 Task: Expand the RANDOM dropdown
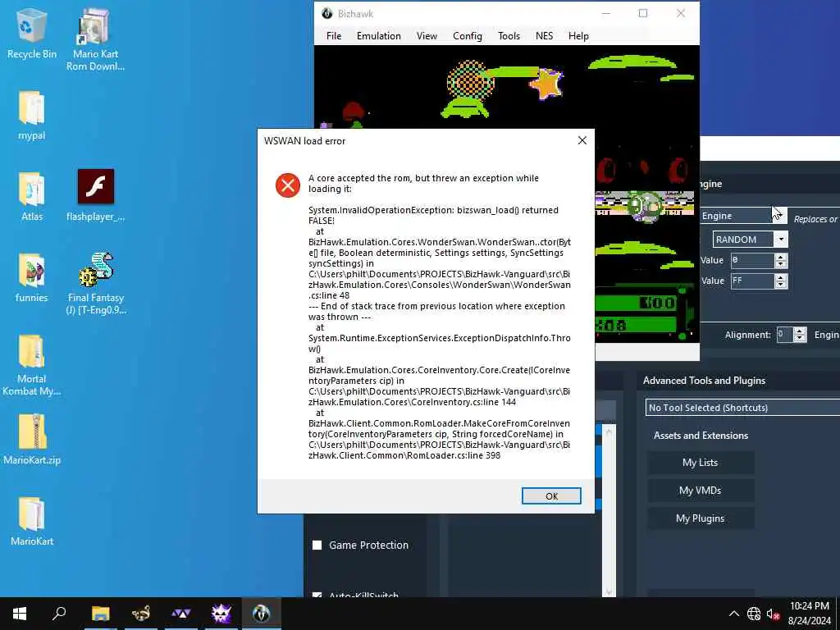tap(781, 239)
